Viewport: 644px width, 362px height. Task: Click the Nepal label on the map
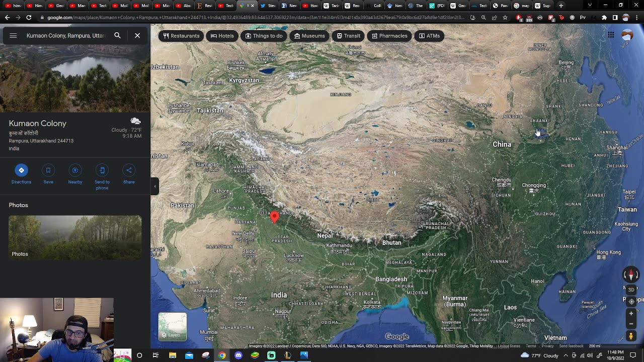click(325, 235)
